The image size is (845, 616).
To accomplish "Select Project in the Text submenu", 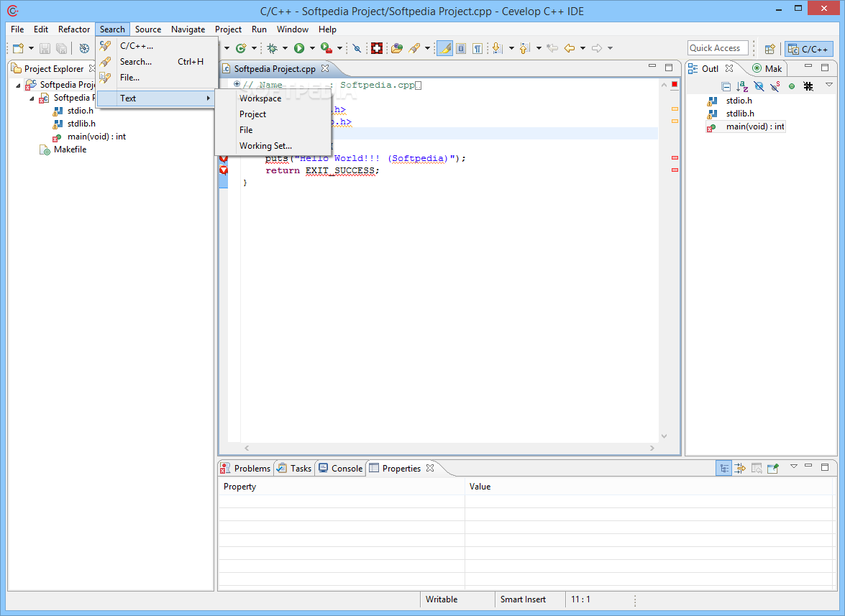I will click(273, 114).
